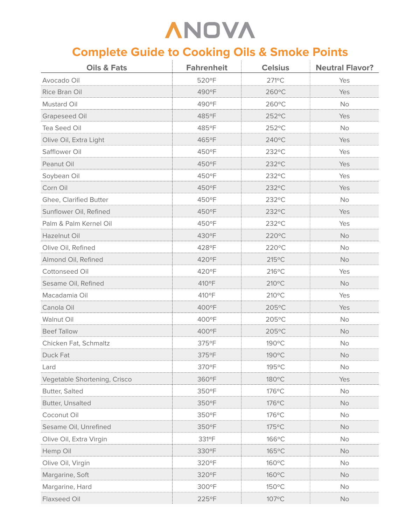Click the Complete Guide to Cooking Oils title
Screen dimensions: 420x525
click(x=210, y=52)
